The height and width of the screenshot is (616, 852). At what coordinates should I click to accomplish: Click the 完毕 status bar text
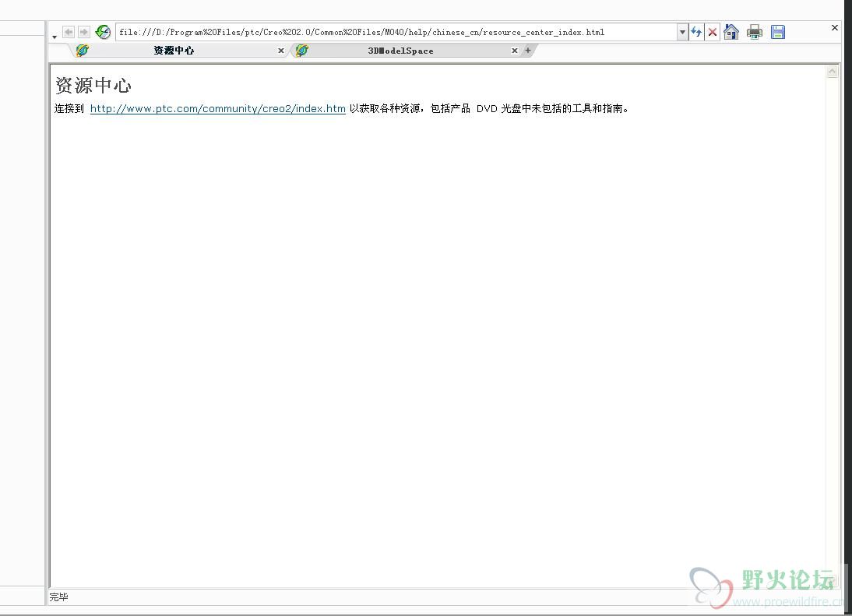pos(58,597)
